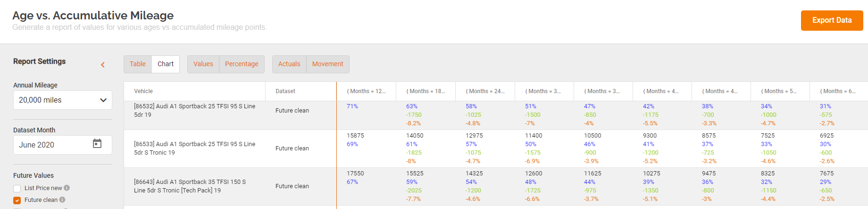Collapse the Report Settings panel arrow
Viewport: 868px width, 209px height.
pos(103,65)
